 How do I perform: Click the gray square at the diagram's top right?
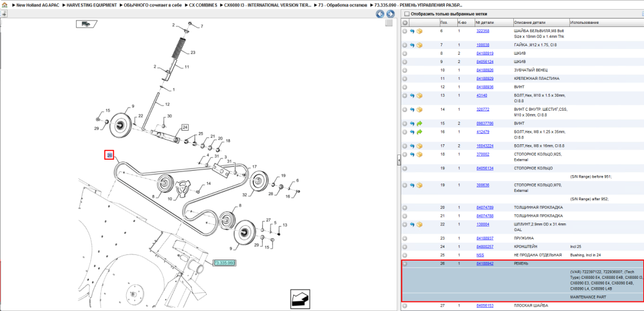pos(389,23)
